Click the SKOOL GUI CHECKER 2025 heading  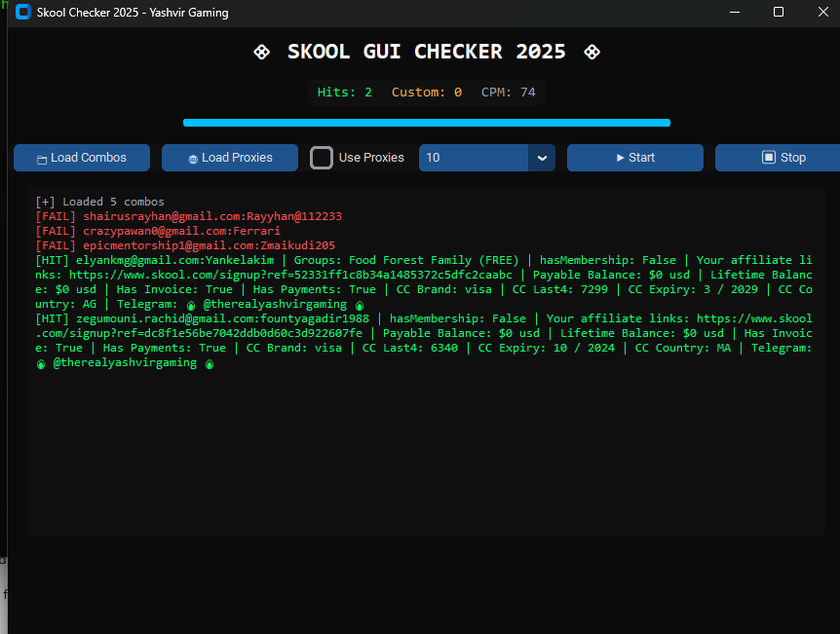click(x=427, y=52)
